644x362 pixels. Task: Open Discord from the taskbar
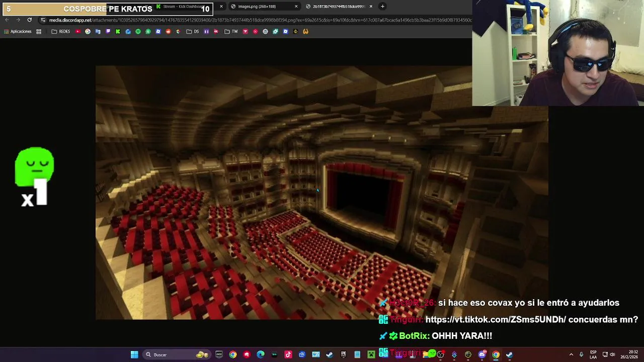[x=482, y=354]
